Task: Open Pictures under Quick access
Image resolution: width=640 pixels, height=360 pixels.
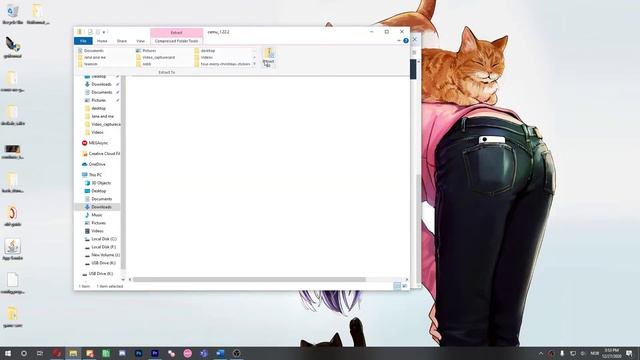Action: pyautogui.click(x=98, y=100)
